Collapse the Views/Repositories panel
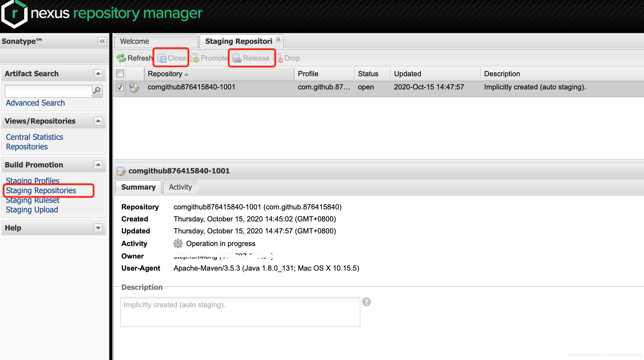The width and height of the screenshot is (644, 360). pyautogui.click(x=98, y=121)
